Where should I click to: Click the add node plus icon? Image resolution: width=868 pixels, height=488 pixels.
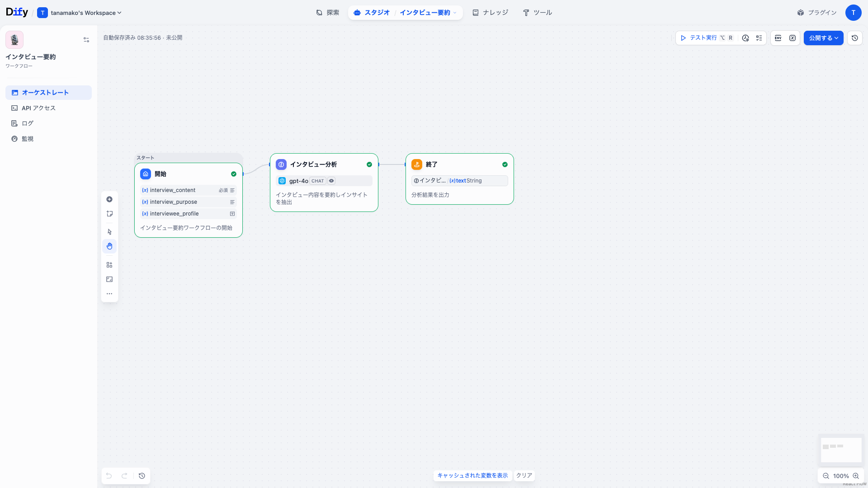click(x=109, y=199)
